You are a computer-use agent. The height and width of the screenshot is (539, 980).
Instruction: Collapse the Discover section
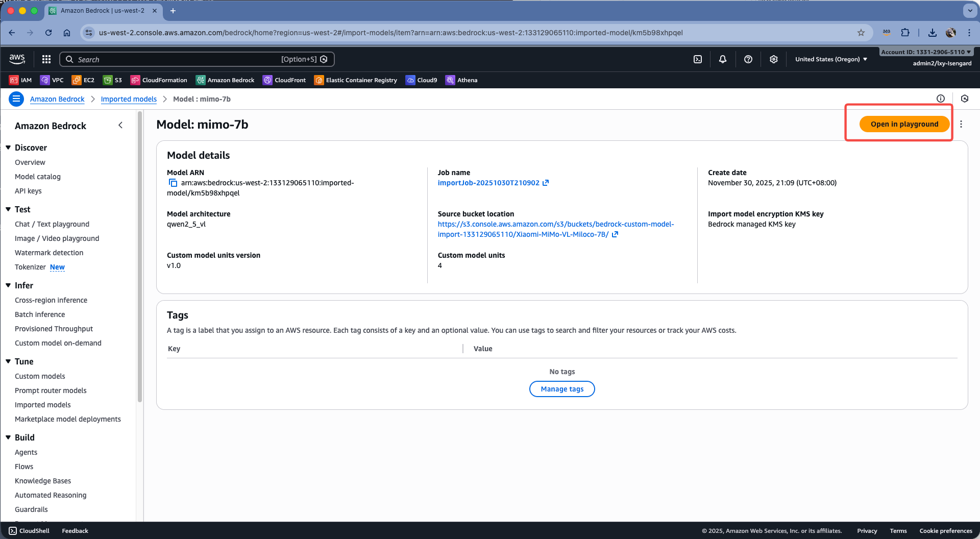8,148
